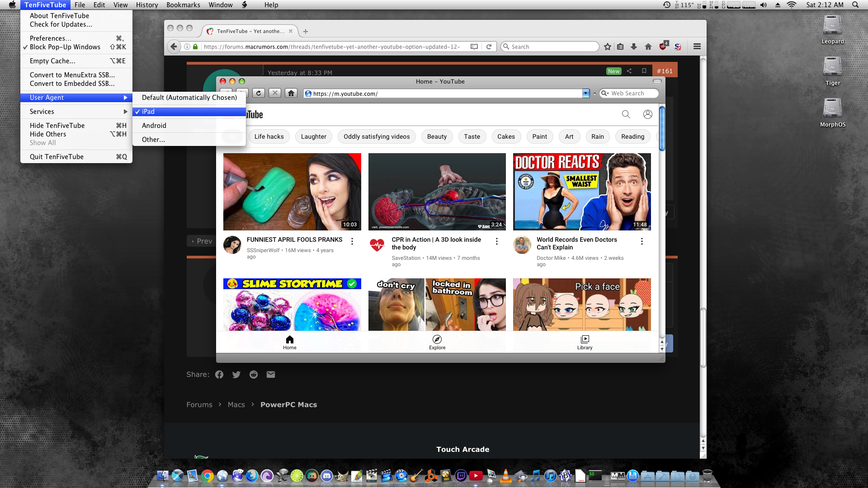Select Android user agent option
Viewport: 868px width, 488px height.
click(x=189, y=126)
